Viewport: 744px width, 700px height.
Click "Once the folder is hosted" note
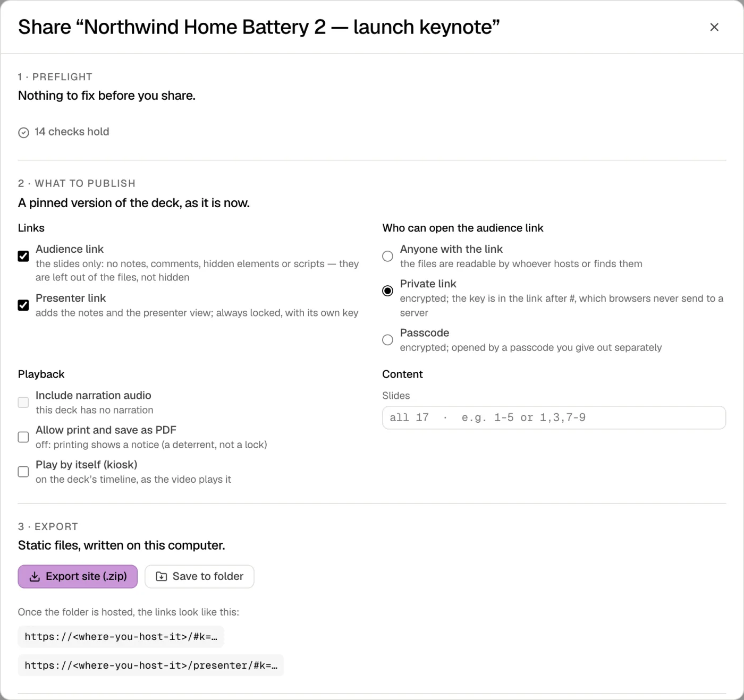129,612
